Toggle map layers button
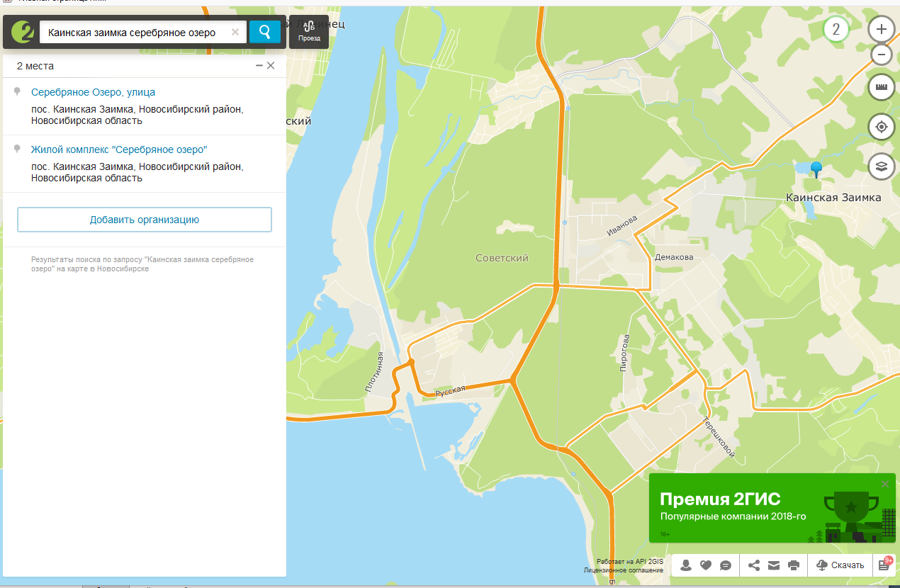900x588 pixels. [881, 166]
